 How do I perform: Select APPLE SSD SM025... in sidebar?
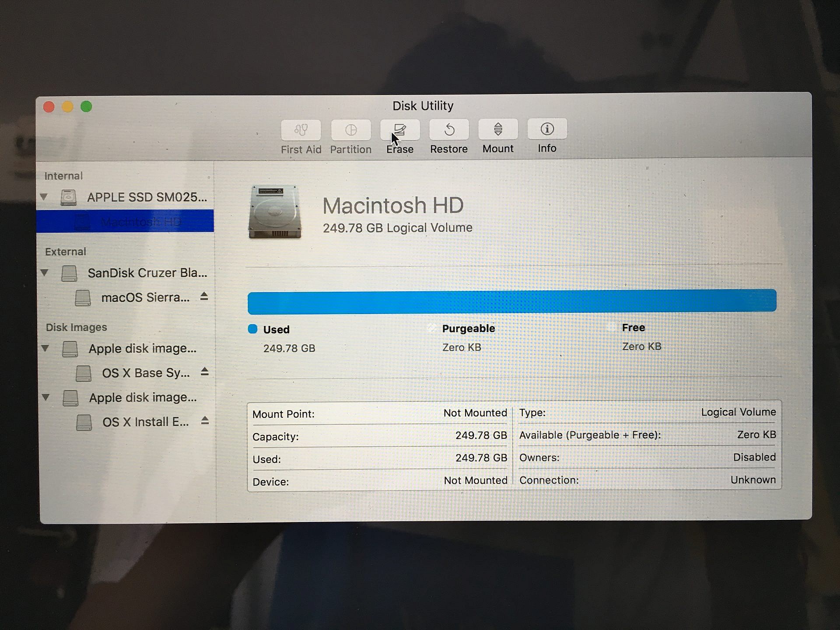(126, 197)
